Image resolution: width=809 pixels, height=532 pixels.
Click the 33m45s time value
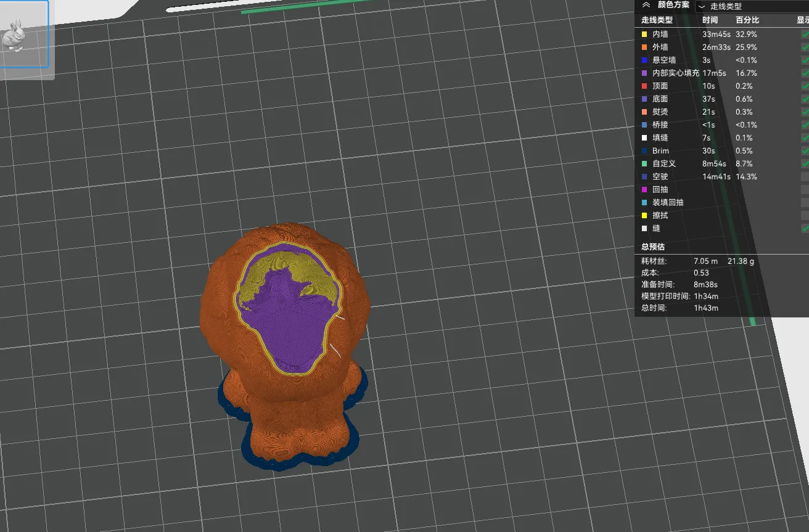[717, 35]
